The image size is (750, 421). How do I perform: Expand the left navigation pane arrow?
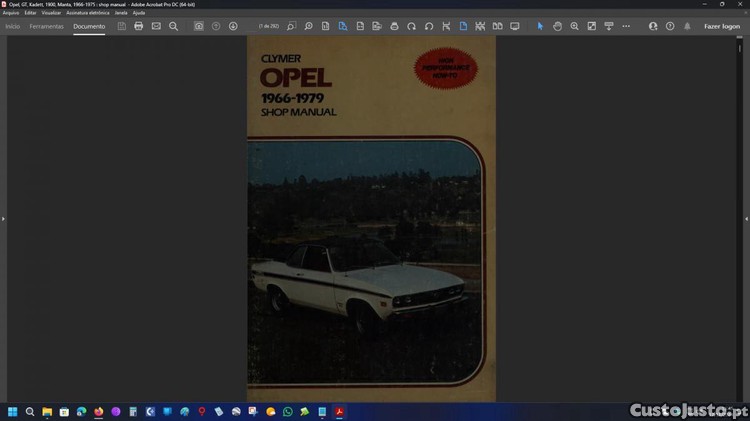(3, 218)
